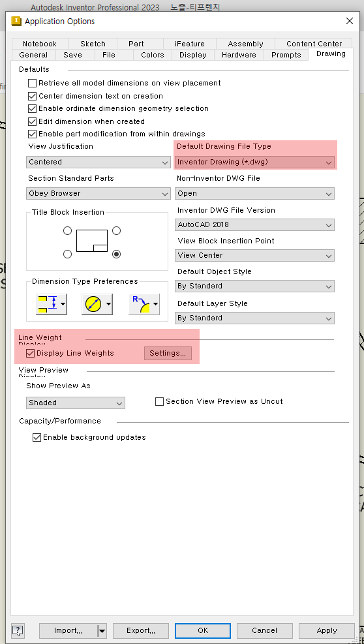Switch to the General tab
The height and width of the screenshot is (644, 364).
33,55
